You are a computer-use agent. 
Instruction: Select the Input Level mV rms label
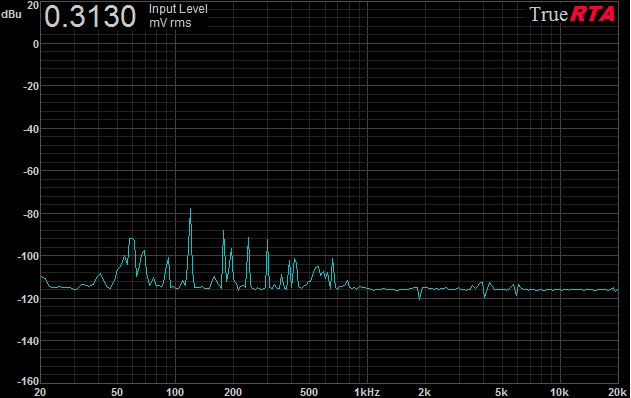[178, 16]
